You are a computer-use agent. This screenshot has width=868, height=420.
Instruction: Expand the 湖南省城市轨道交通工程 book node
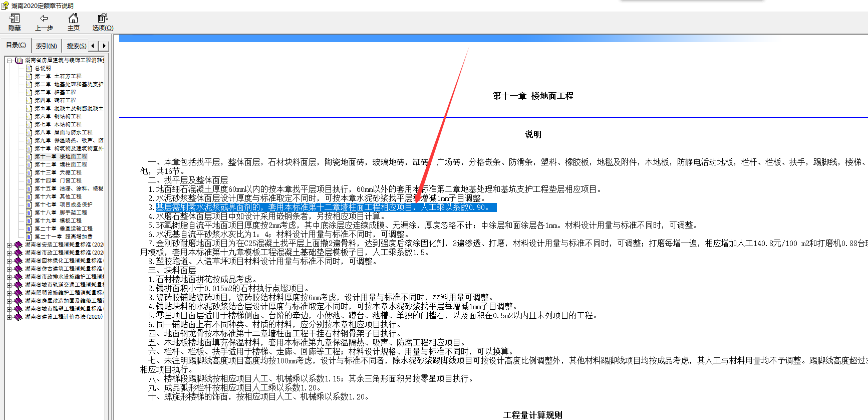coord(9,285)
